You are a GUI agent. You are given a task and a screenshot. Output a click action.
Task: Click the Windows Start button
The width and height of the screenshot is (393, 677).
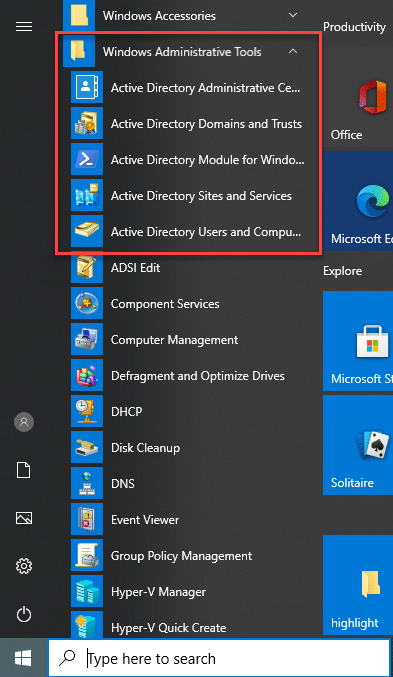23,658
